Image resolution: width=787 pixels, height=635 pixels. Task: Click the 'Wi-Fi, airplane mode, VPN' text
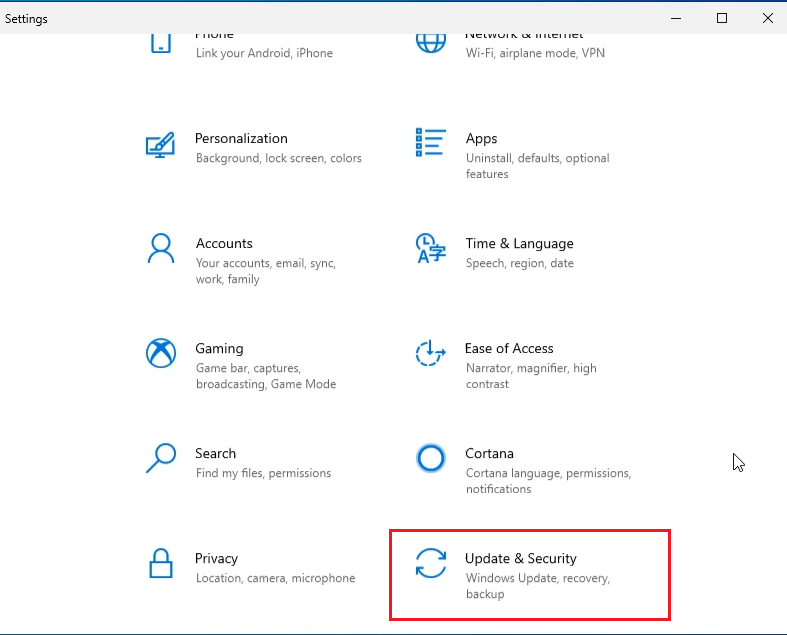[x=535, y=53]
